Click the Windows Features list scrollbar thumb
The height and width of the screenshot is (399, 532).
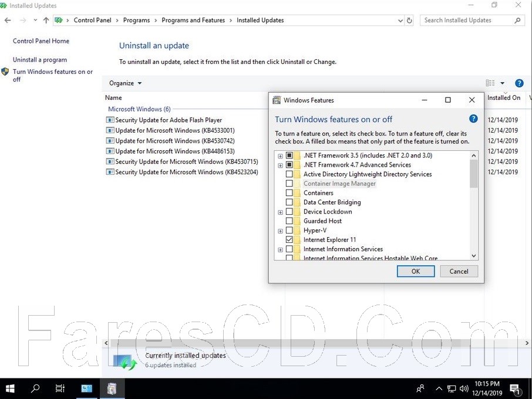click(x=474, y=174)
